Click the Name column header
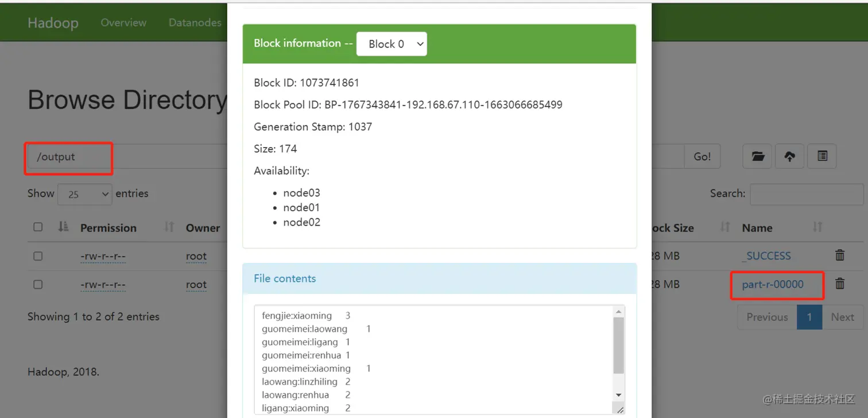868x418 pixels. tap(757, 228)
